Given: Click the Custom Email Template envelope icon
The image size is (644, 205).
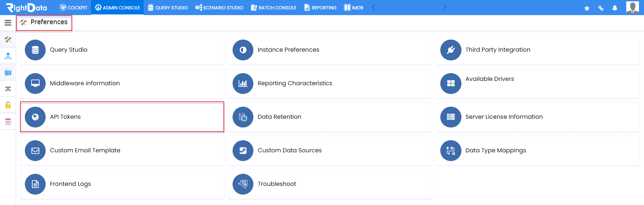Looking at the screenshot, I should 35,151.
